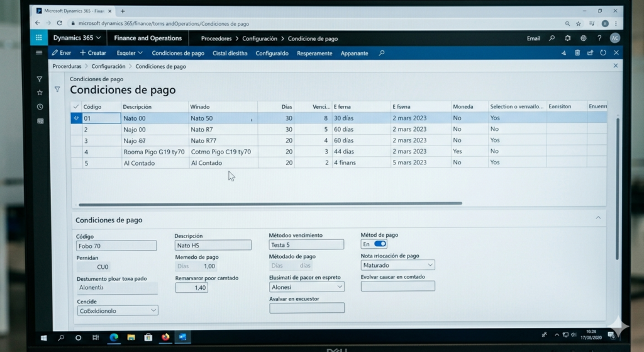Open the Configuraido action tab
The image size is (644, 352).
click(x=272, y=53)
